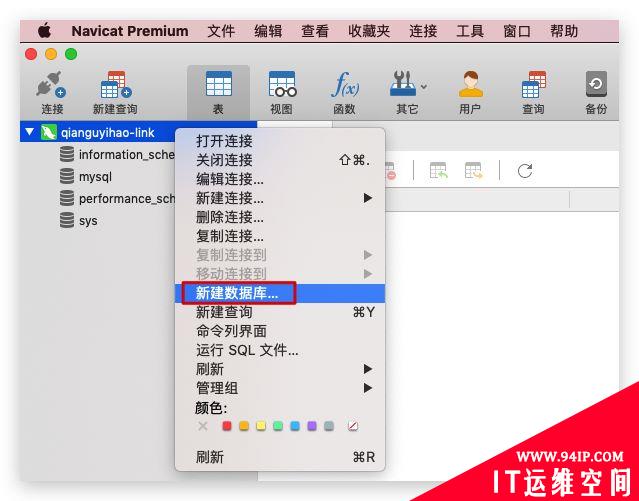Image resolution: width=639 pixels, height=501 pixels.
Task: Open the Navicat Premium app menu
Action: (130, 31)
